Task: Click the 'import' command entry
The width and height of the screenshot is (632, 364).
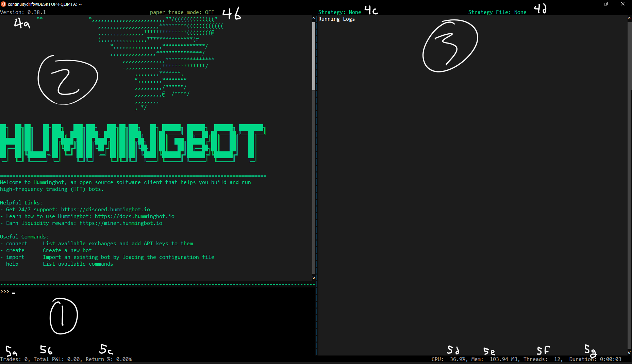Action: (15, 257)
